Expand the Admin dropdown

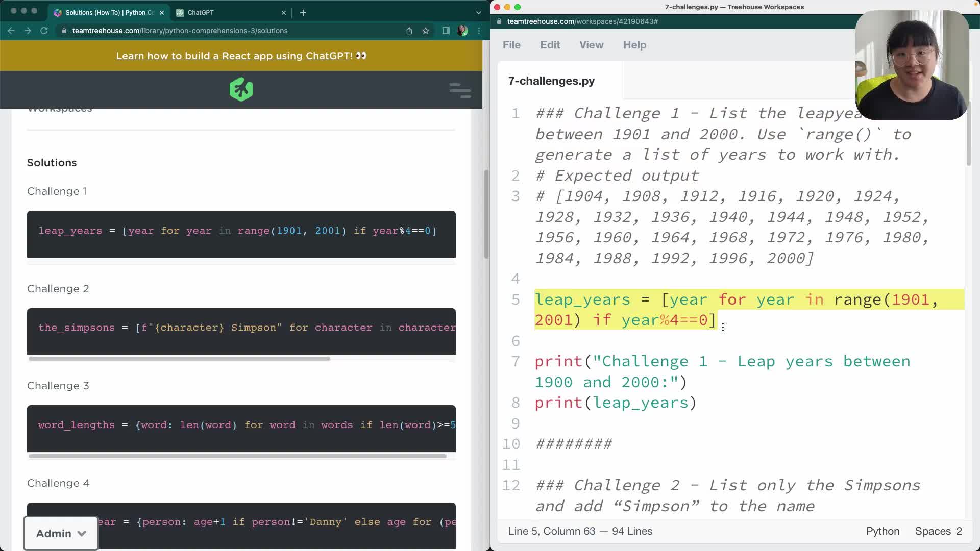point(60,533)
